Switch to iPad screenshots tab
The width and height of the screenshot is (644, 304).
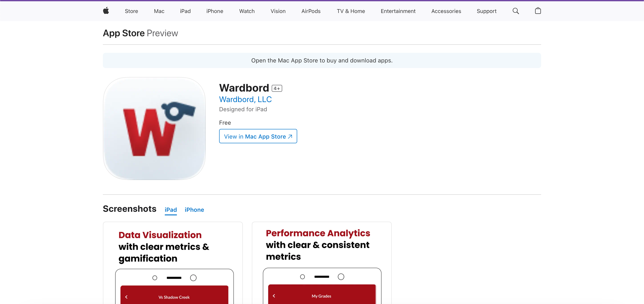(x=171, y=210)
